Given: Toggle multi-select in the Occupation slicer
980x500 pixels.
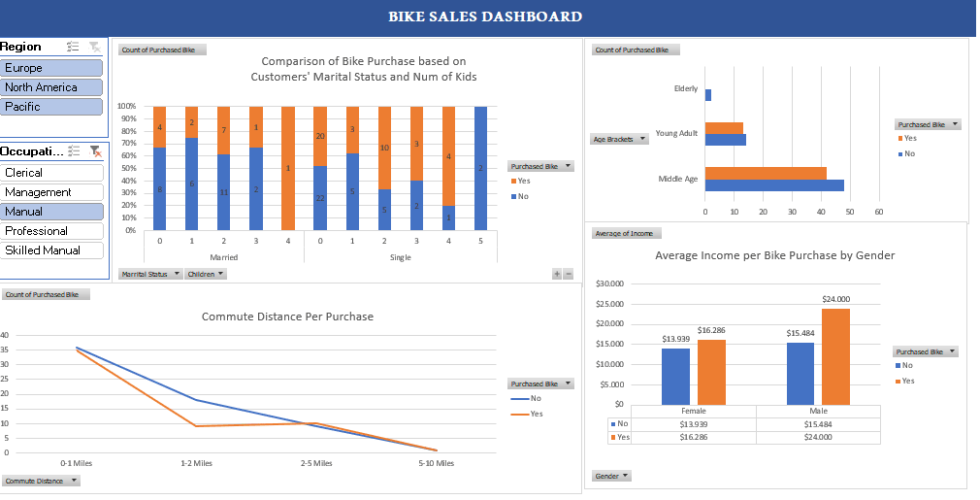Looking at the screenshot, I should tap(73, 151).
